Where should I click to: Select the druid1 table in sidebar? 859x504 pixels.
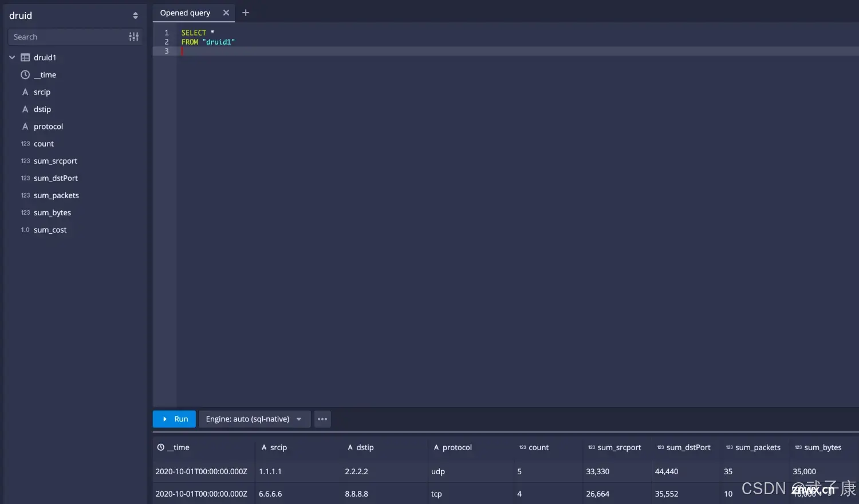pos(45,57)
